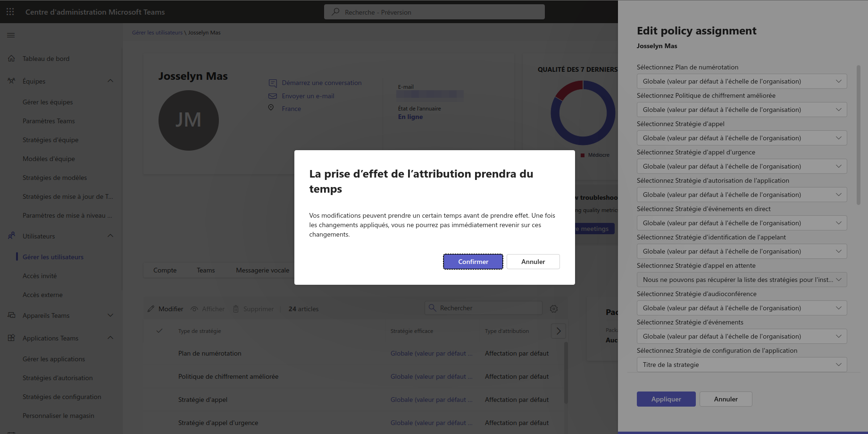Open the Stratégie d'appel en attente dropdown

pos(741,280)
